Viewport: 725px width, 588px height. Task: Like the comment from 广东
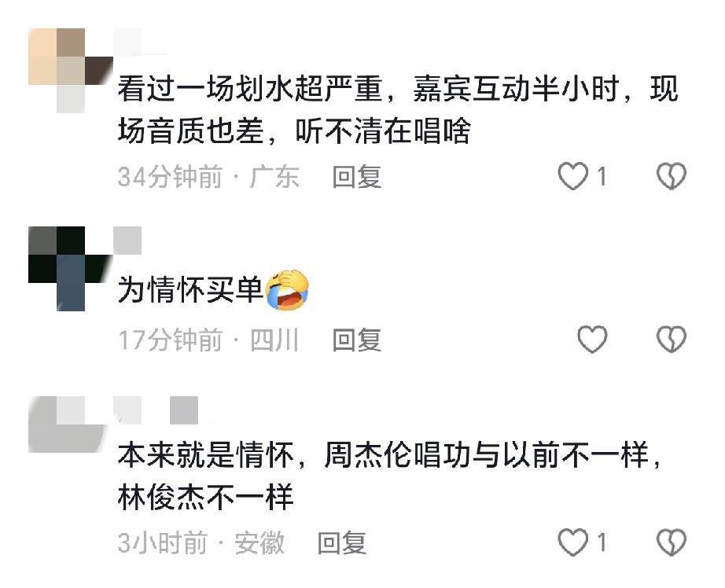coord(573,176)
